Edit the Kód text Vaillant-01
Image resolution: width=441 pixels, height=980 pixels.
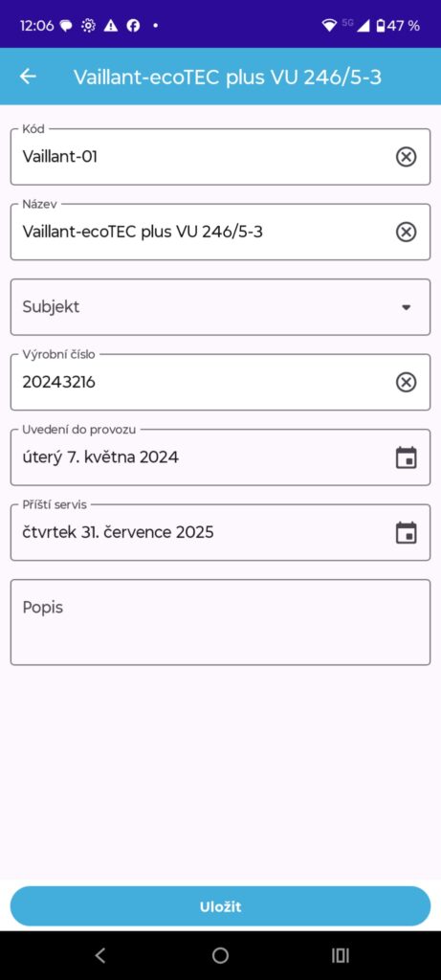click(x=60, y=156)
